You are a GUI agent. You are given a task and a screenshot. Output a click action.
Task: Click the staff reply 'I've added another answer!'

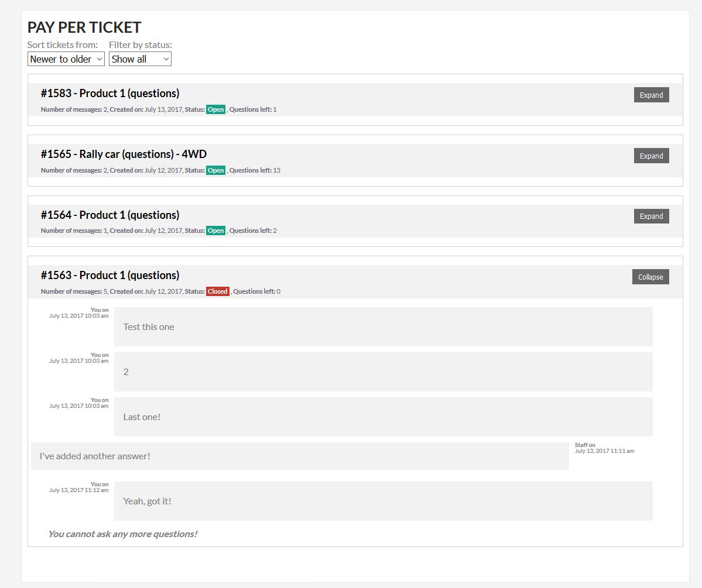95,456
